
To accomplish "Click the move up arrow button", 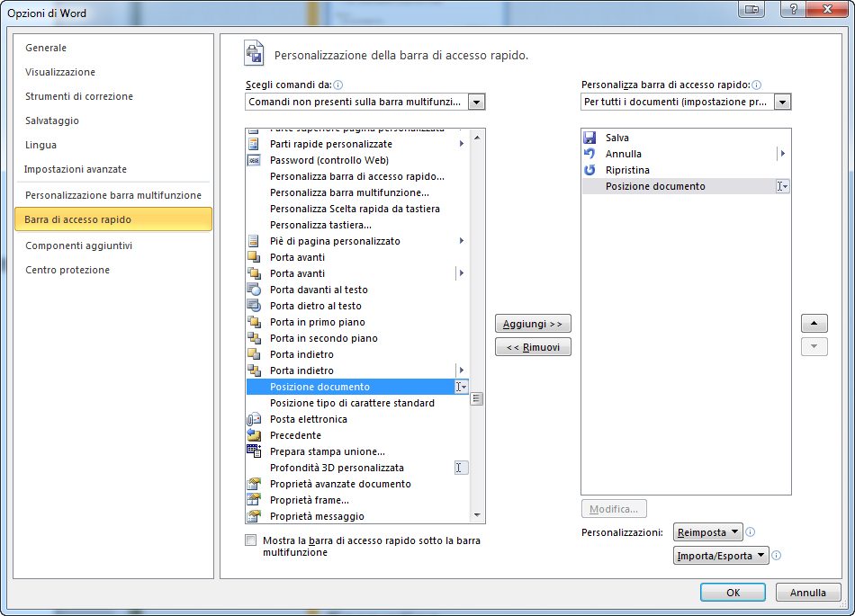I will [x=814, y=324].
